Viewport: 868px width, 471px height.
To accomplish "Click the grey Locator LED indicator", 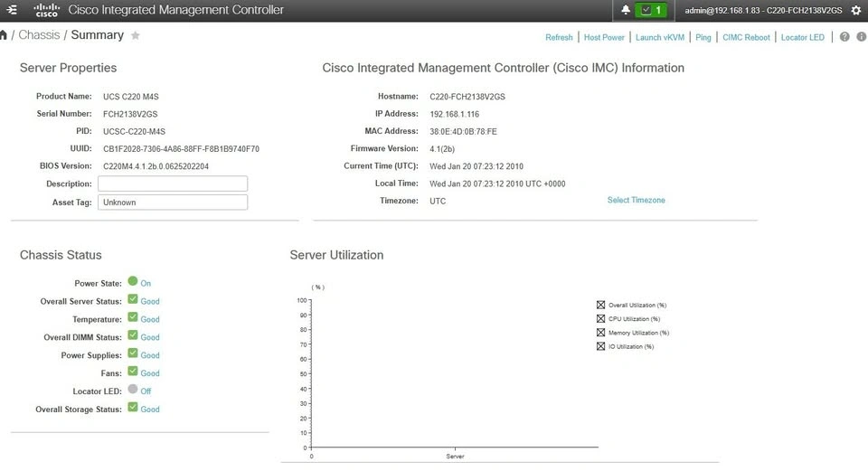I will [x=133, y=389].
